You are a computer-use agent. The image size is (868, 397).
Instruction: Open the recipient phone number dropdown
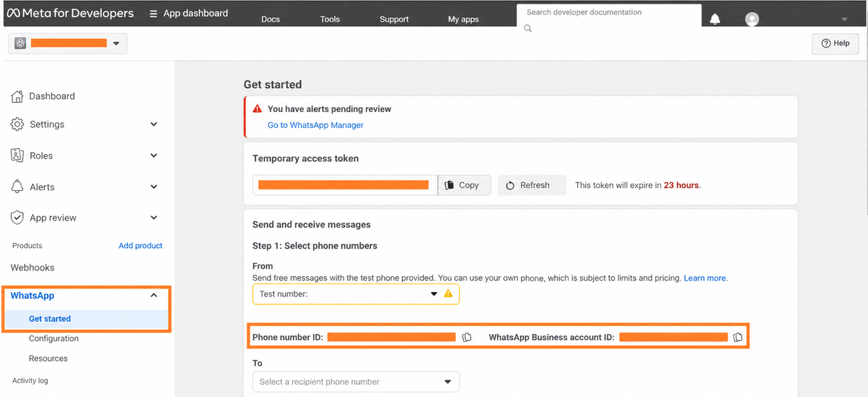click(356, 382)
